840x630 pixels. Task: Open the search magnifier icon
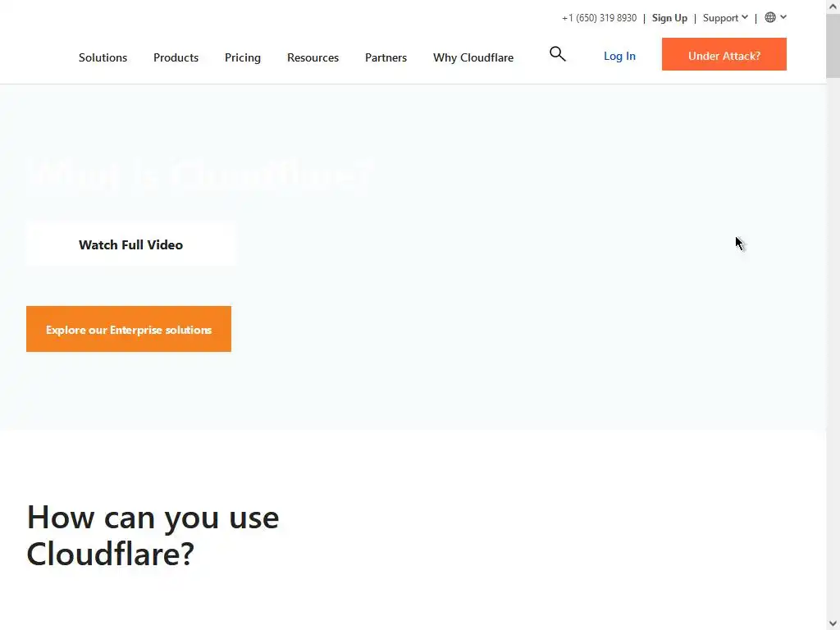(557, 53)
